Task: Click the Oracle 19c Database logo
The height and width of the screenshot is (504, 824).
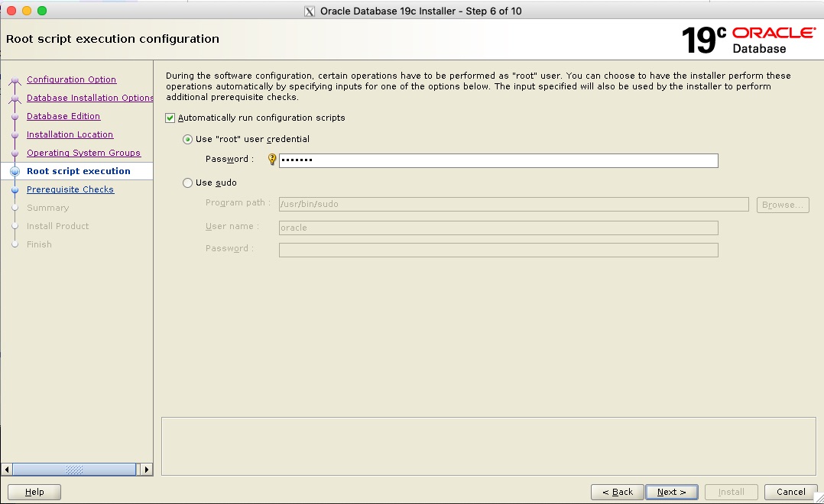Action: pos(748,40)
